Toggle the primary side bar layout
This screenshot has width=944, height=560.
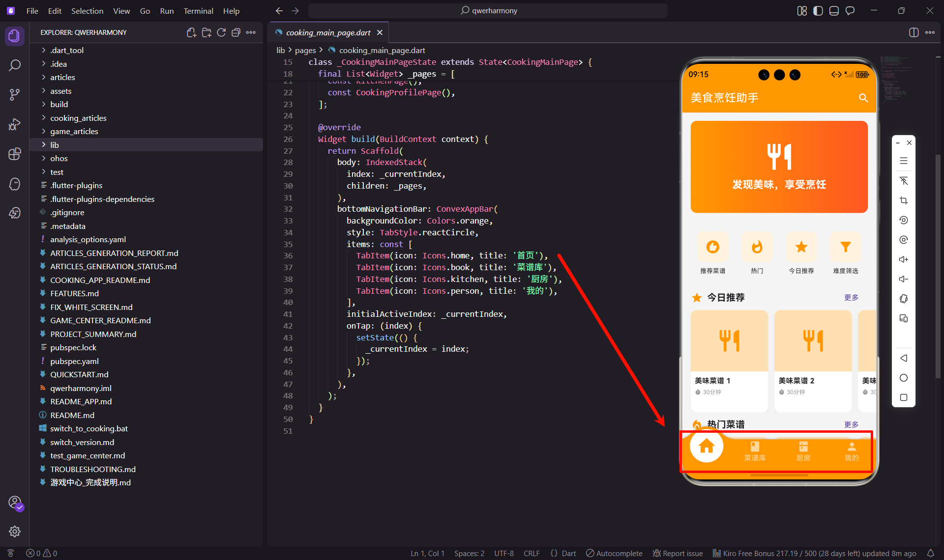tap(818, 11)
